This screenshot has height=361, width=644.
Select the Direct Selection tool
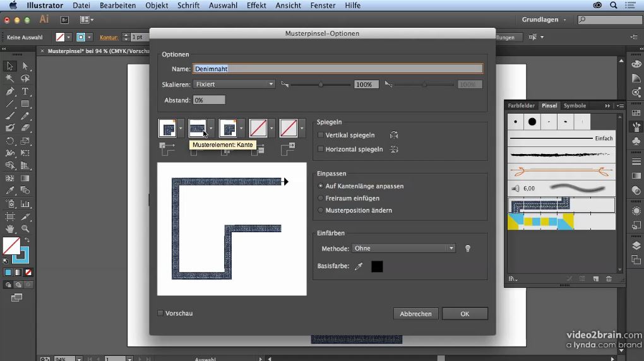(25, 66)
